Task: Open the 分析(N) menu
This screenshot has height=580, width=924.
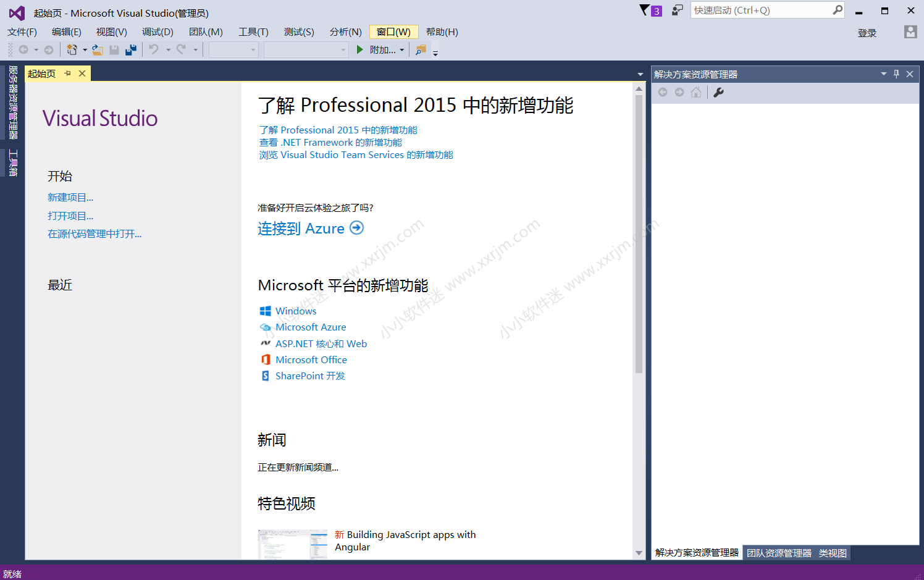Action: [x=345, y=32]
